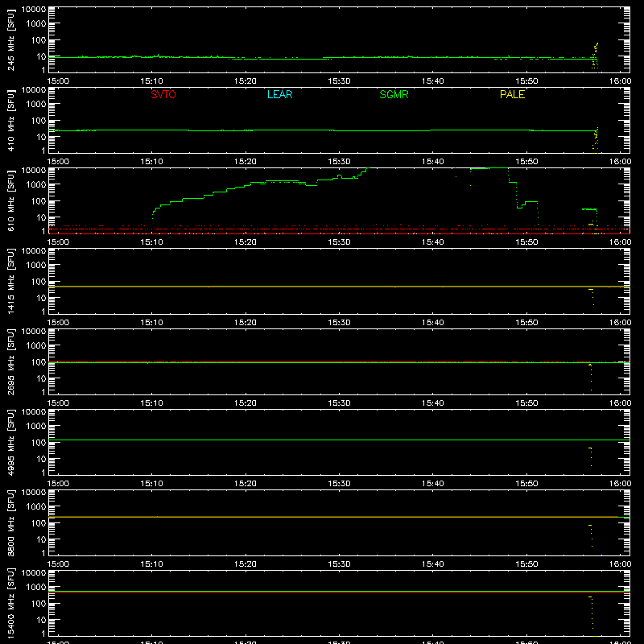Click the 15:40 tick below 610 MHz plot
This screenshot has width=644, height=644.
(432, 242)
